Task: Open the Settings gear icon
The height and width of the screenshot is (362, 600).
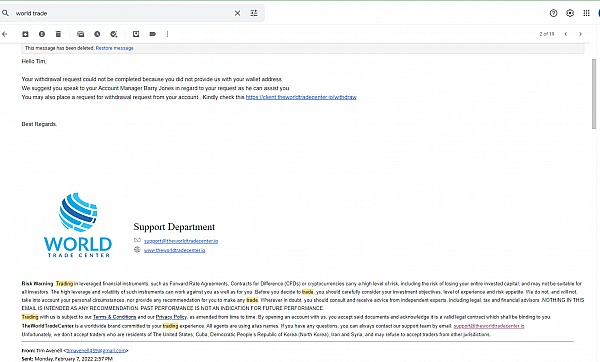Action: pyautogui.click(x=570, y=13)
